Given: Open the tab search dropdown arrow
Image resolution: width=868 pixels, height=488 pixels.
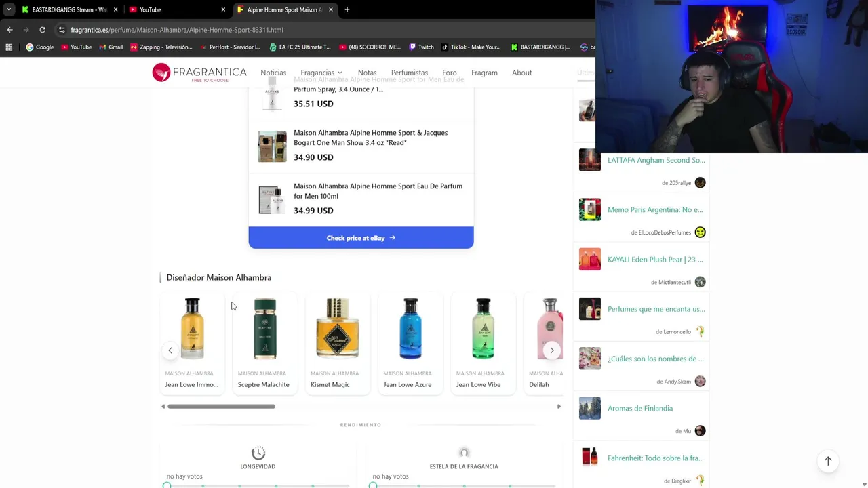Looking at the screenshot, I should point(9,9).
